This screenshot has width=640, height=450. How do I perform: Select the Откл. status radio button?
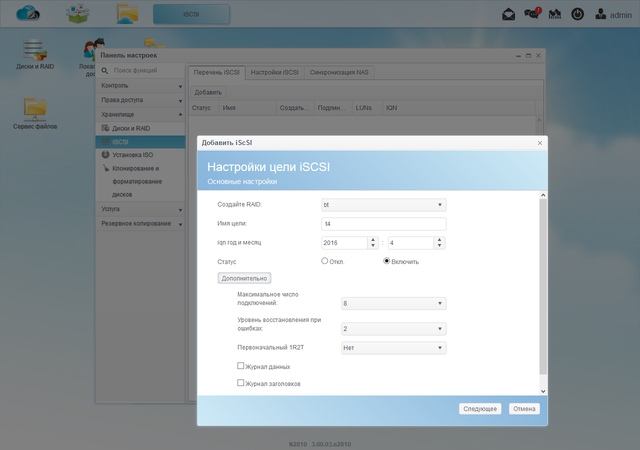324,261
